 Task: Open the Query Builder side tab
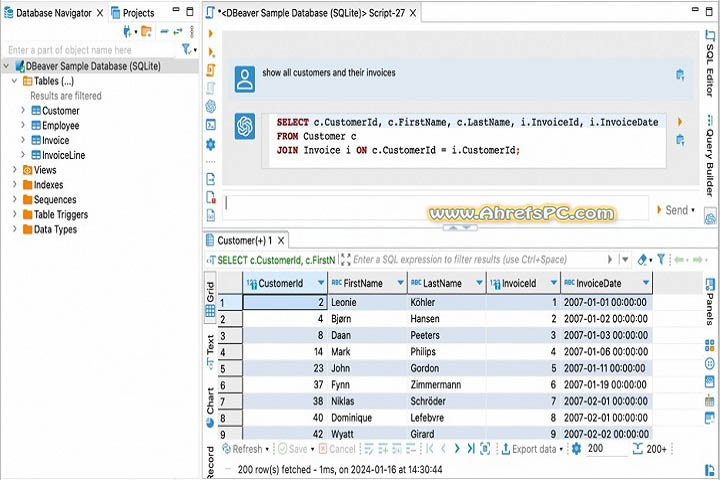coord(710,156)
